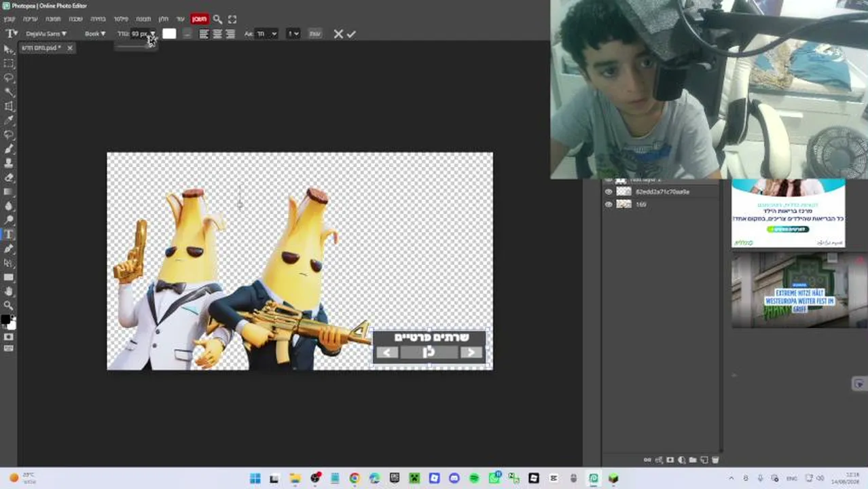This screenshot has width=868, height=489.
Task: Open the עריכה (Edit) menu
Action: click(x=31, y=19)
